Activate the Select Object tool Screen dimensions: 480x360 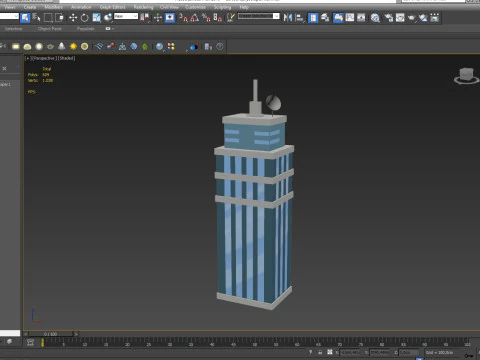pyautogui.click(x=25, y=17)
